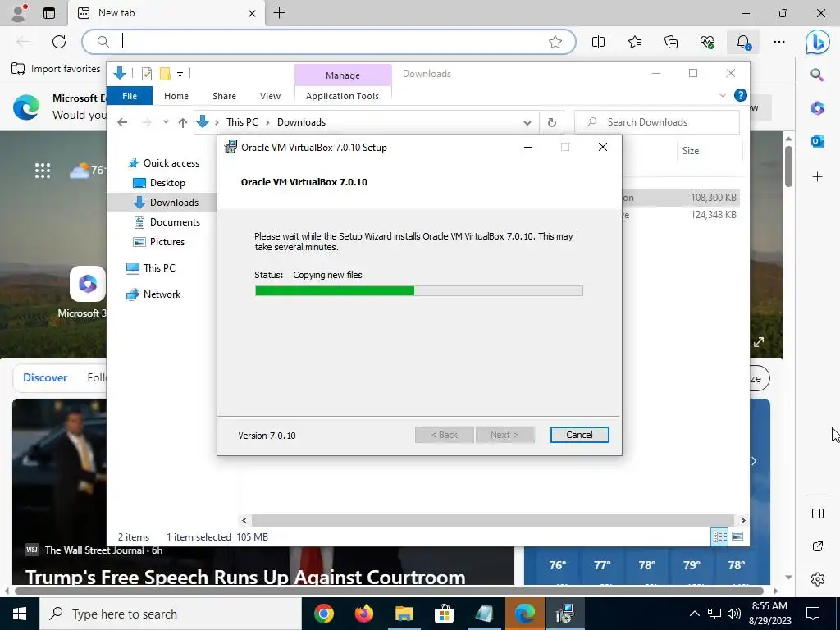
Task: Refresh the Edge page
Action: click(59, 41)
